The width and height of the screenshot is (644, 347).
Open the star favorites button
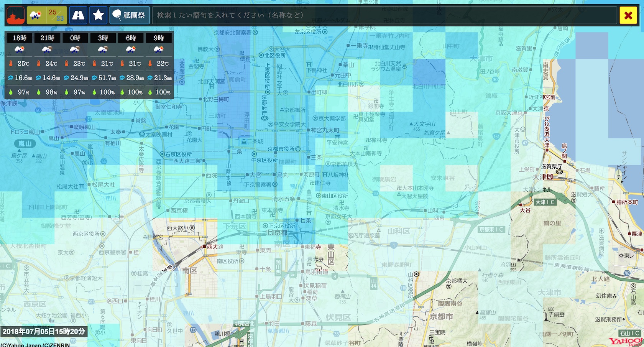click(99, 15)
